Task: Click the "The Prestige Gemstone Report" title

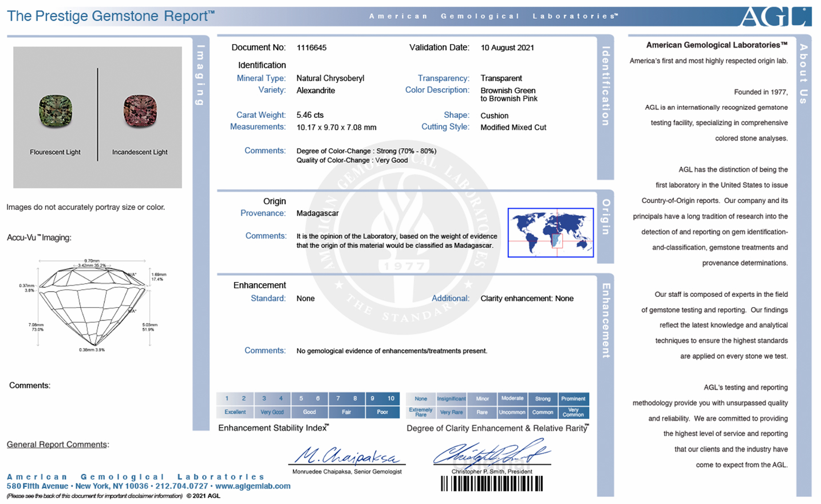Action: click(110, 16)
